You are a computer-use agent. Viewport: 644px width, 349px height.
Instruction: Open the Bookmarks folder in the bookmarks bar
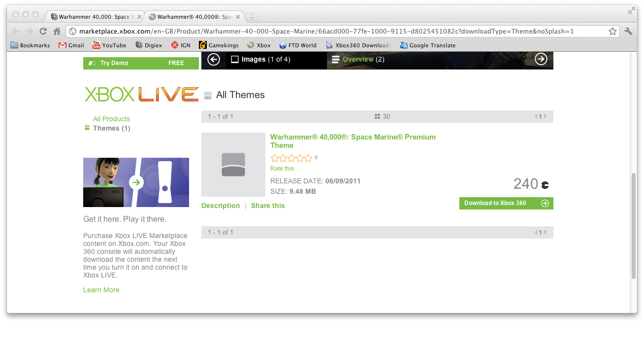(x=31, y=45)
